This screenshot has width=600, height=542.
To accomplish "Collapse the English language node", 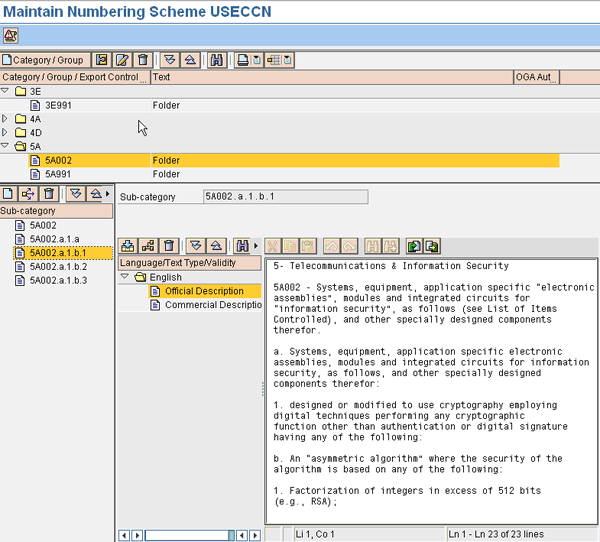I will (x=125, y=277).
